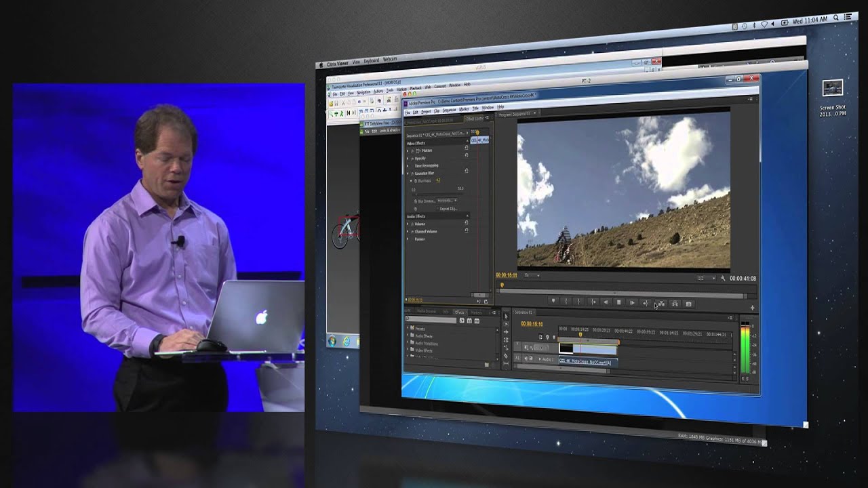Jump to the Out point with Go to Out
This screenshot has width=868, height=488.
[646, 303]
